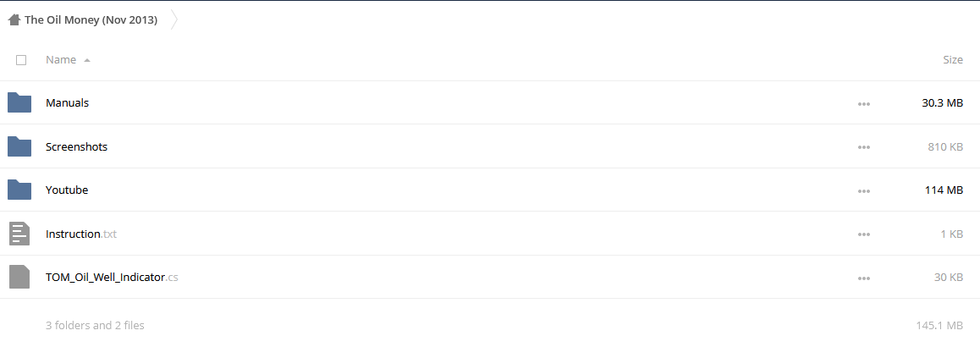Click the breadcrumb chevron separator
The width and height of the screenshot is (980, 347).
coord(174,20)
